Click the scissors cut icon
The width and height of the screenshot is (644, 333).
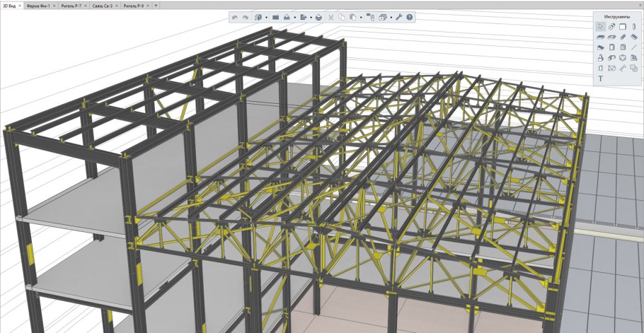pos(330,16)
